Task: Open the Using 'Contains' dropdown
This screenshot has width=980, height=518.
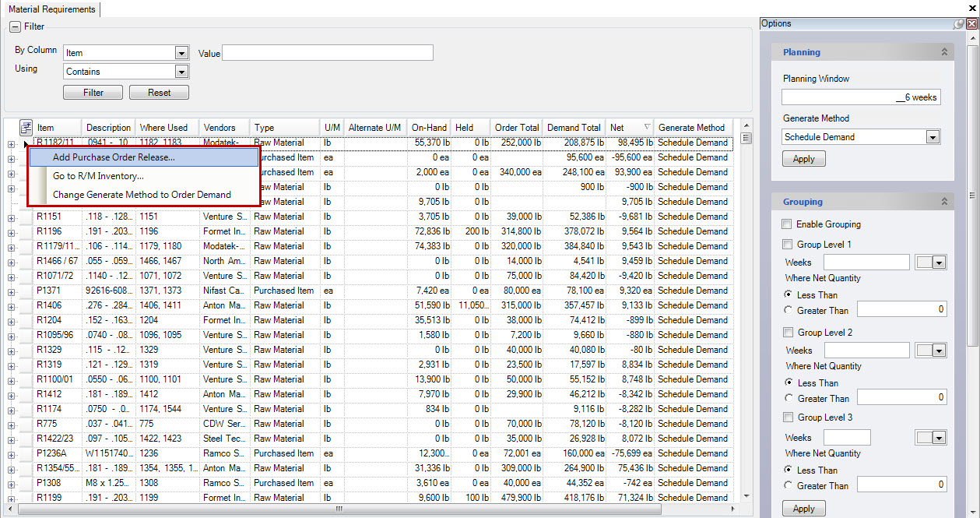Action: point(181,72)
